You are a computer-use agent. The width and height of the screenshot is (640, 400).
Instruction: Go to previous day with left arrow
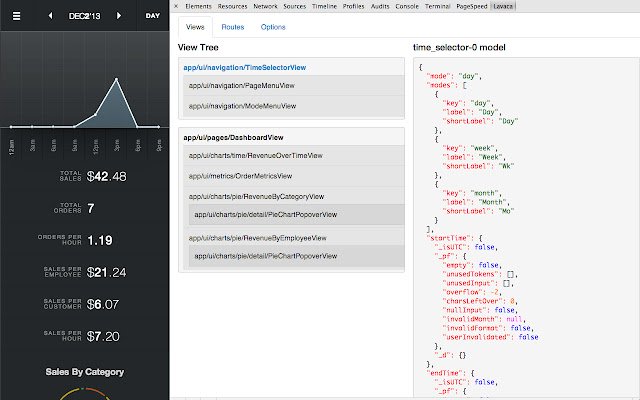(x=50, y=16)
